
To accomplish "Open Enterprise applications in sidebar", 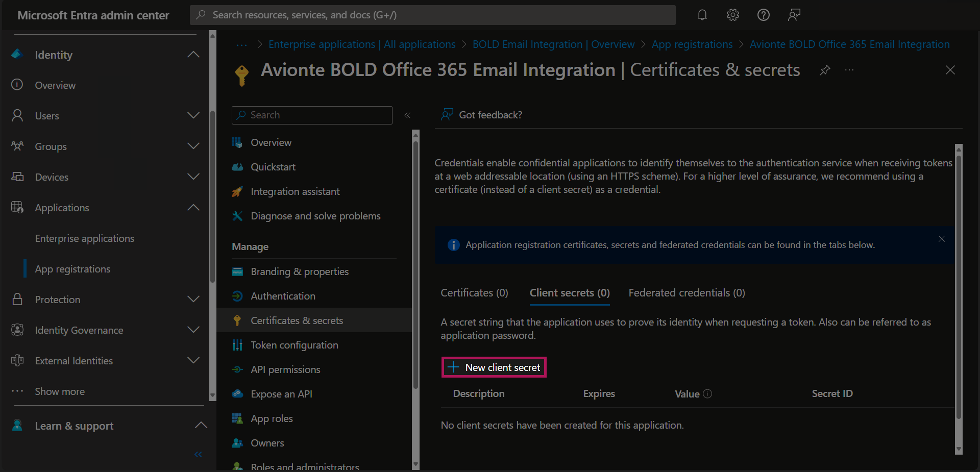I will pyautogui.click(x=85, y=238).
